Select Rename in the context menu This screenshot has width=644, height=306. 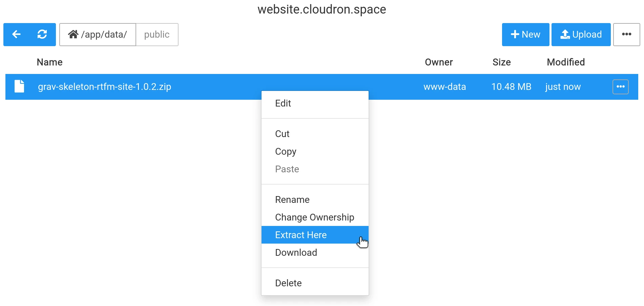click(292, 199)
